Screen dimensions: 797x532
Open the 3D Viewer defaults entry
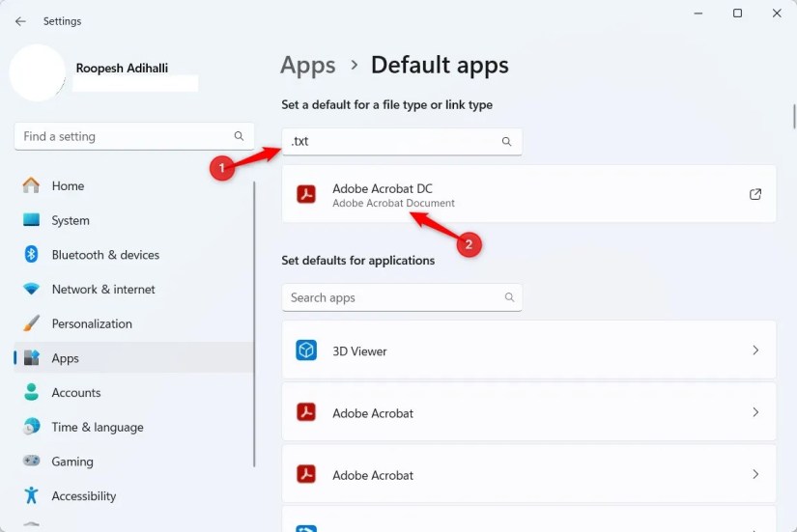click(x=529, y=350)
